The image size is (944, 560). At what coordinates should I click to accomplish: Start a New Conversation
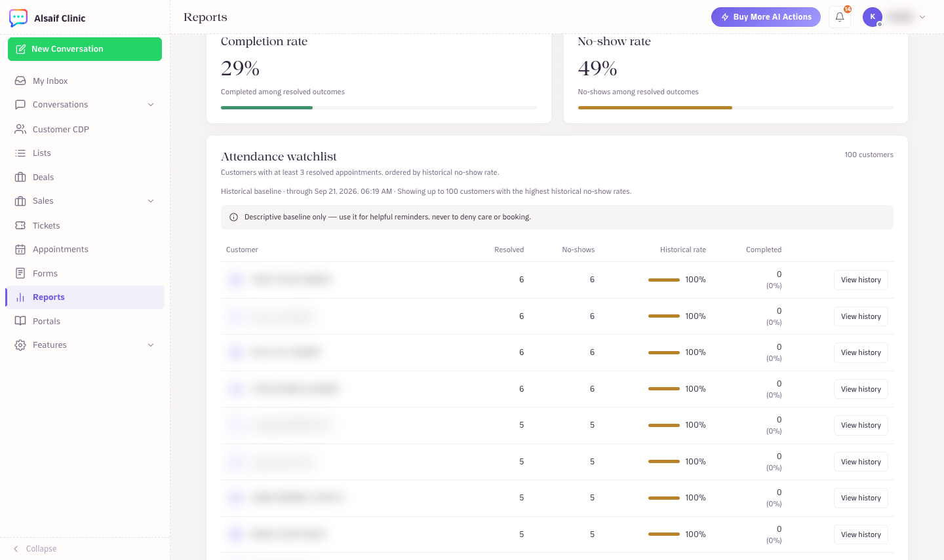[x=85, y=49]
